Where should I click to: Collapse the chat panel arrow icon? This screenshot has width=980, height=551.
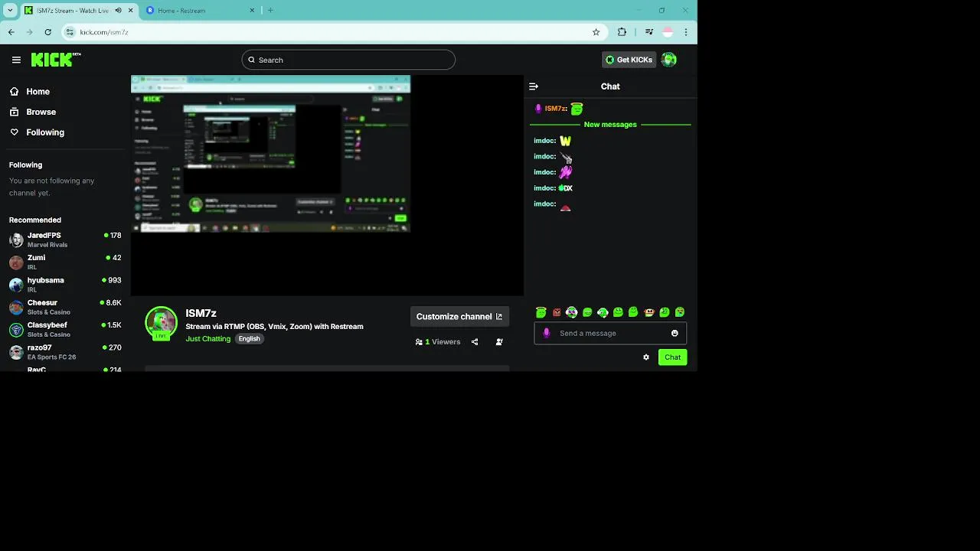coord(534,86)
